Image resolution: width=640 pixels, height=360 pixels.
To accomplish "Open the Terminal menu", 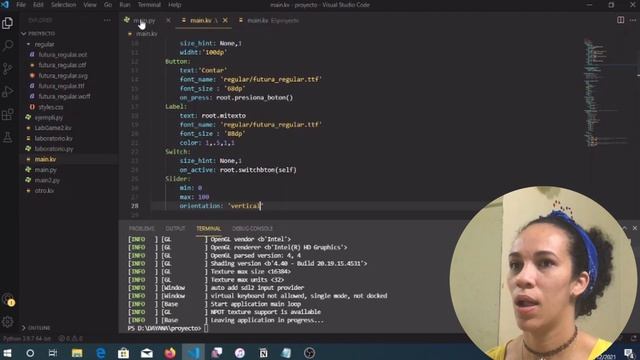I will point(149,5).
